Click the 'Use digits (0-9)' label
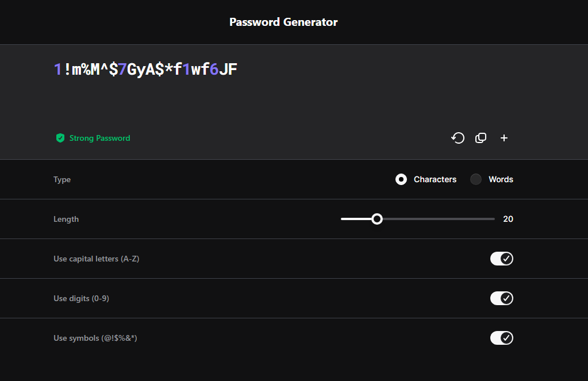 point(81,298)
